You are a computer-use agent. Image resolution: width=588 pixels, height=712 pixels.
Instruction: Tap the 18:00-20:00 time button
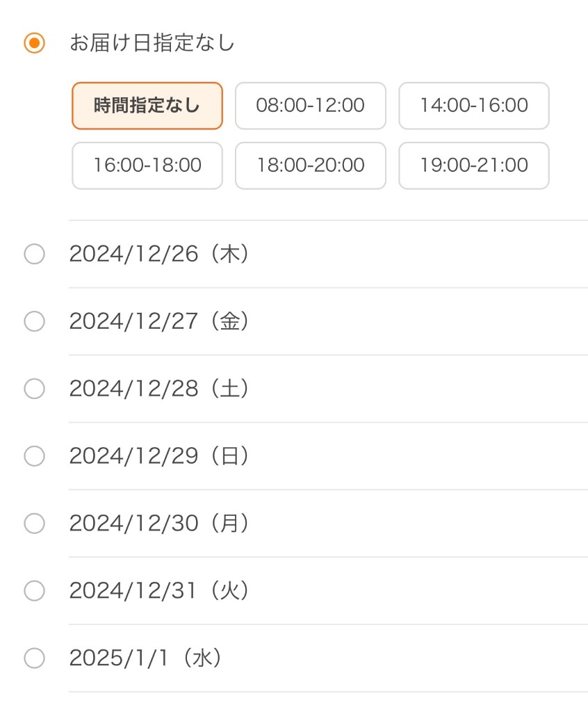pyautogui.click(x=310, y=165)
